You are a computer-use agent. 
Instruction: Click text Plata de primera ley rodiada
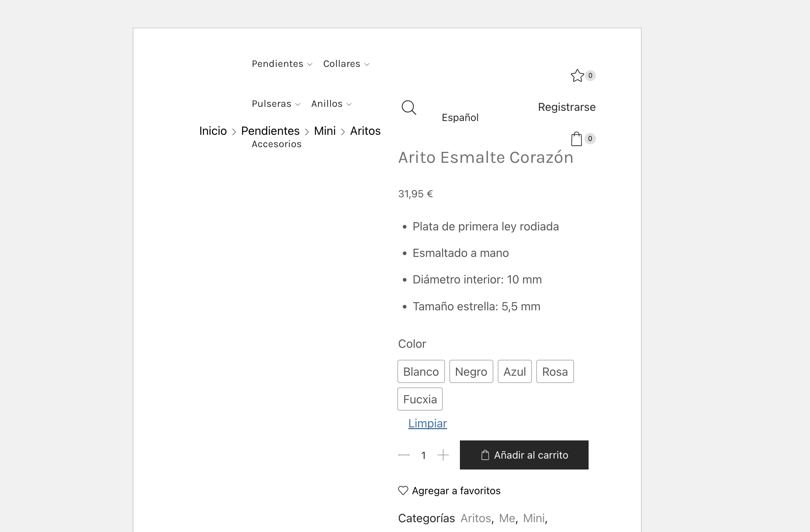pos(486,227)
